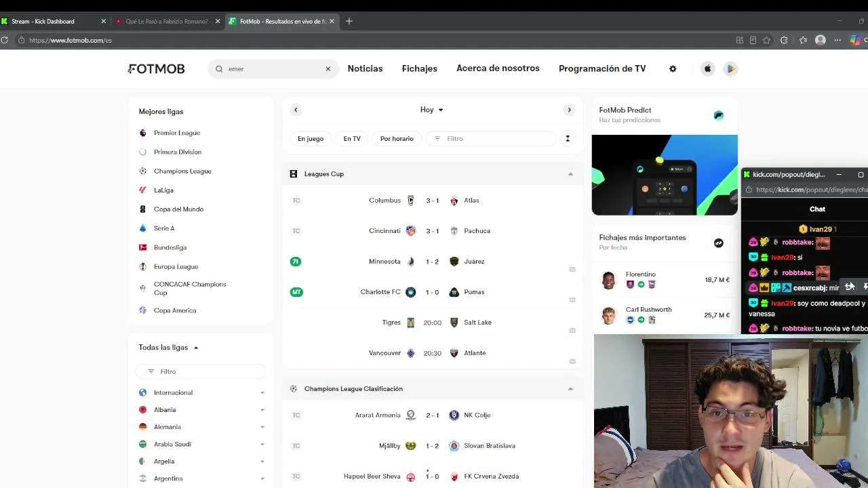Click the Copa del Mundo trophy icon
Image resolution: width=868 pixels, height=488 pixels.
pos(142,209)
